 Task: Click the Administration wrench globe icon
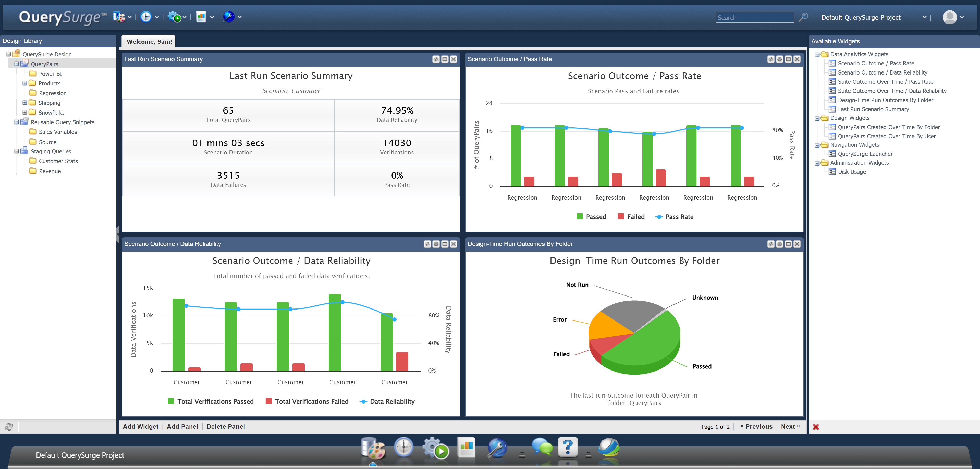(497, 448)
